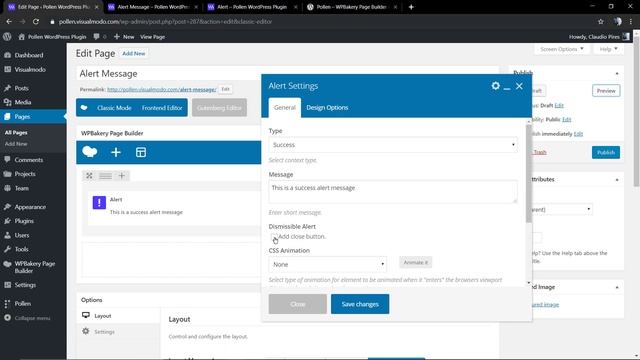Click in the Message text area

tap(393, 192)
